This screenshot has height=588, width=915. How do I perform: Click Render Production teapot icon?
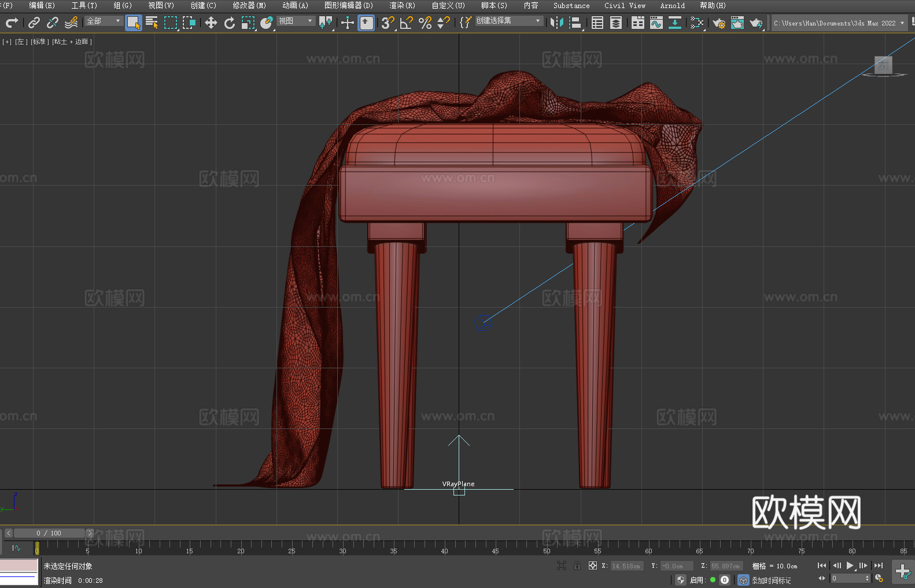pos(756,23)
